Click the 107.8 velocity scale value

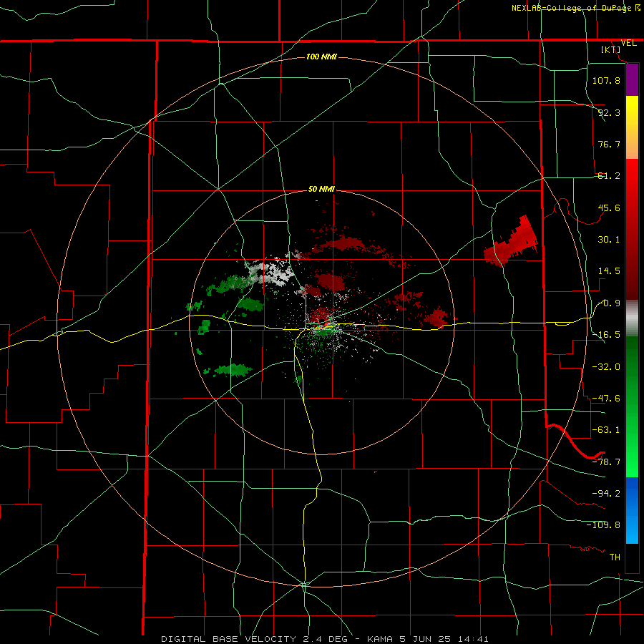pyautogui.click(x=606, y=80)
